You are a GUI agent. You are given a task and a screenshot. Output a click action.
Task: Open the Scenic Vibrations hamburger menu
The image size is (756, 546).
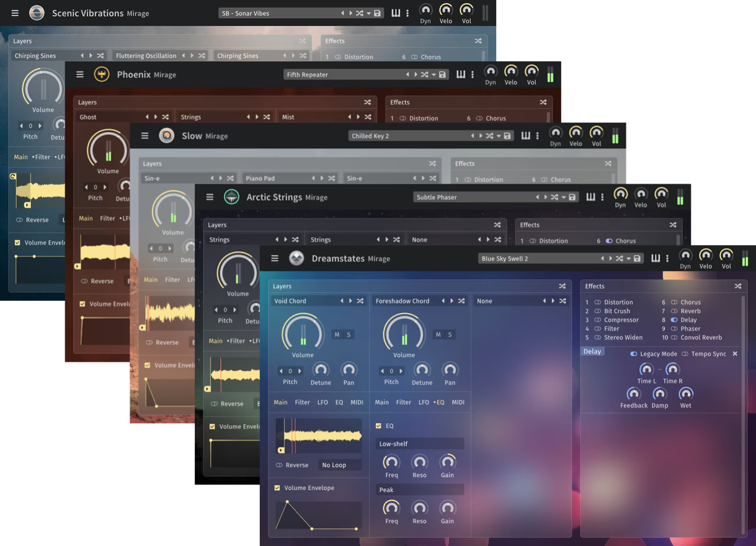[15, 13]
